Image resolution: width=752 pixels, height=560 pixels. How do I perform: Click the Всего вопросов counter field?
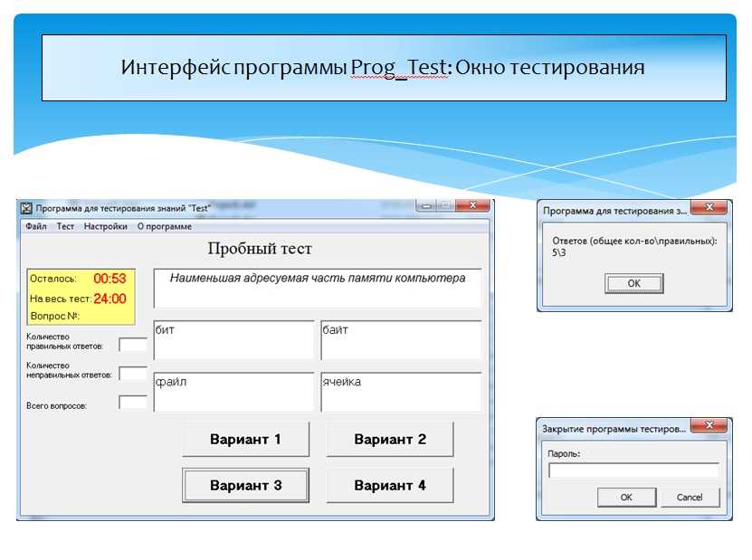click(x=133, y=402)
